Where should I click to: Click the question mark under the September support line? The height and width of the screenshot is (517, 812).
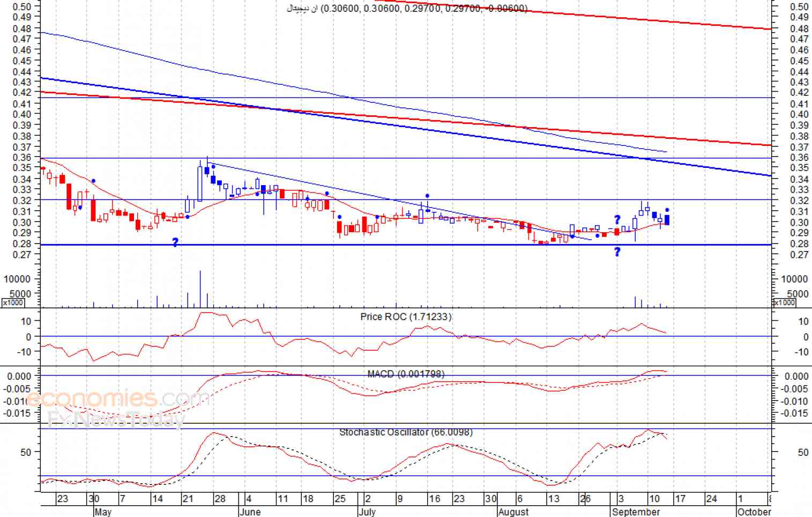coord(617,252)
